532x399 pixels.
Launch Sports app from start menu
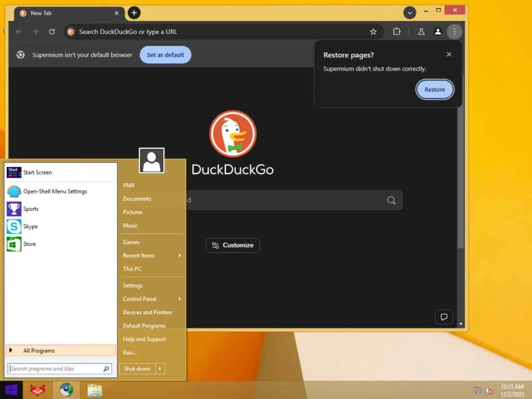pyautogui.click(x=61, y=209)
